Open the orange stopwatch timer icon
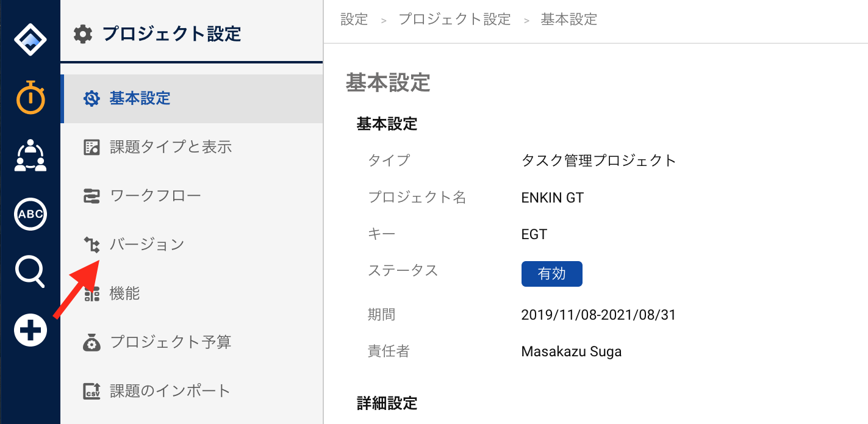This screenshot has height=424, width=868. (30, 96)
